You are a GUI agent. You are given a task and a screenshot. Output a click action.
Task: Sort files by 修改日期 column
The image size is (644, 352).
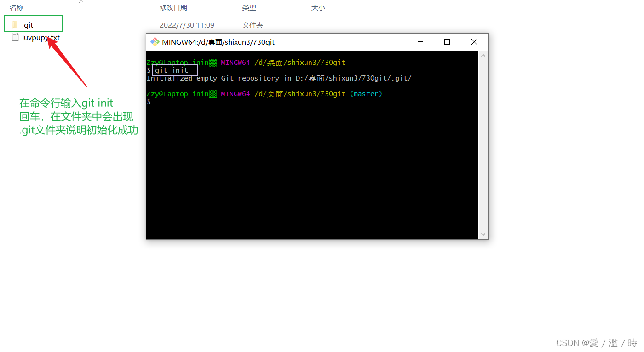pos(173,8)
